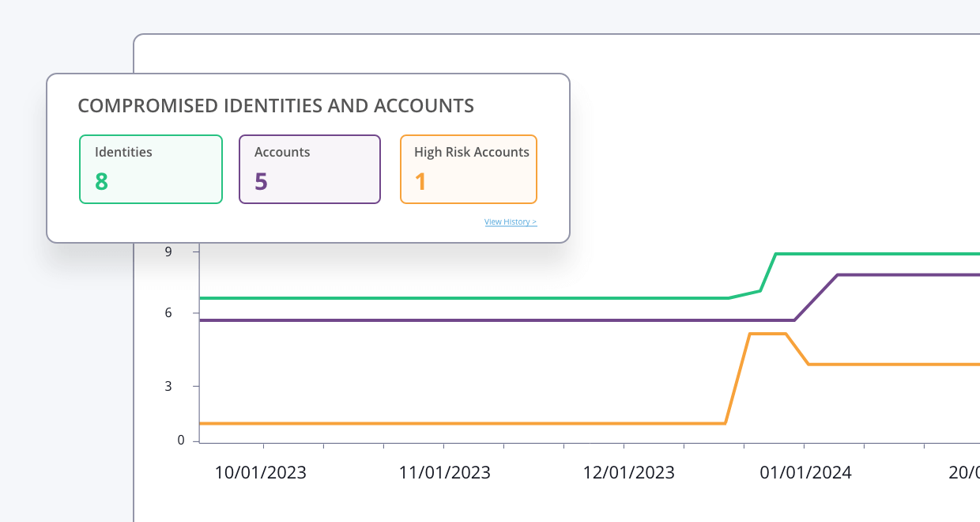Select the 01/01/2024 date label
Screen dimensions: 980x522
click(x=806, y=473)
